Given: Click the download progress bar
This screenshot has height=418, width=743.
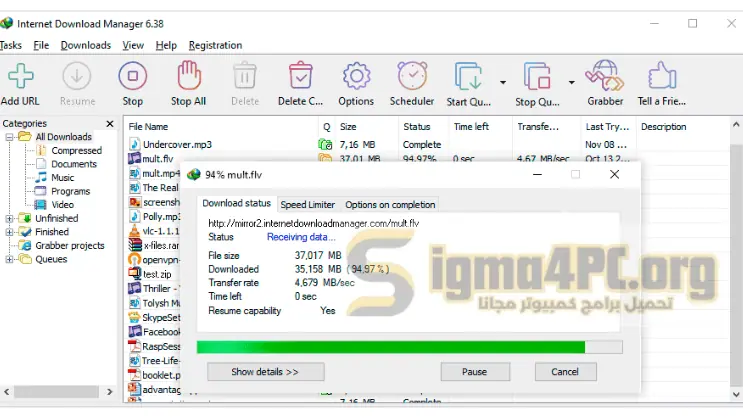Looking at the screenshot, I should pyautogui.click(x=409, y=347).
